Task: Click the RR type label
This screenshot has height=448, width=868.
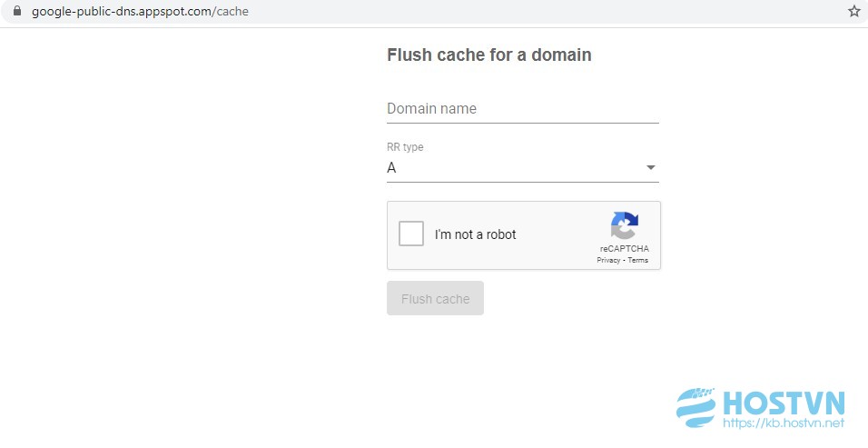Action: point(405,147)
